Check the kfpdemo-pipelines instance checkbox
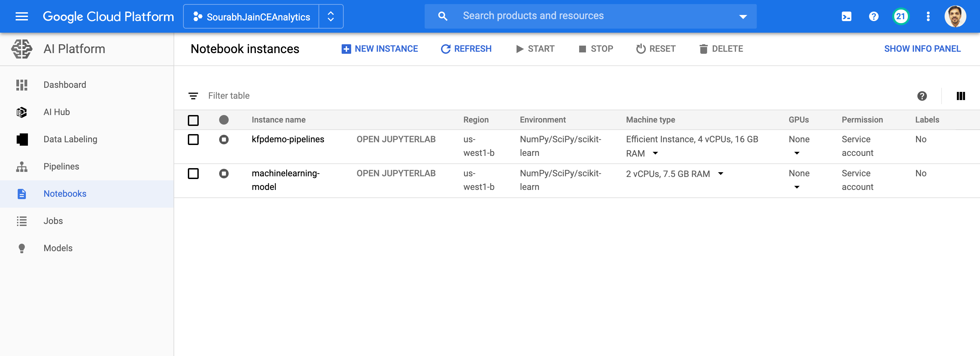 click(193, 140)
